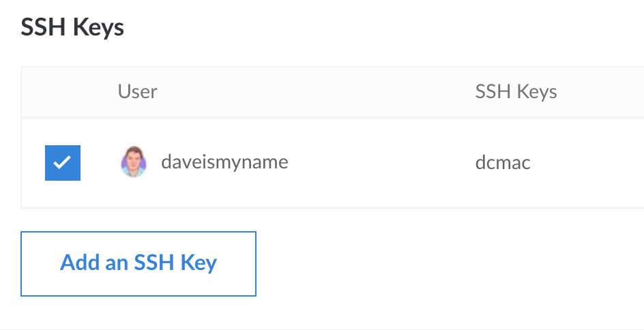Viewport: 644px width, 330px height.
Task: Deselect the row for key dcmac
Action: pos(63,162)
